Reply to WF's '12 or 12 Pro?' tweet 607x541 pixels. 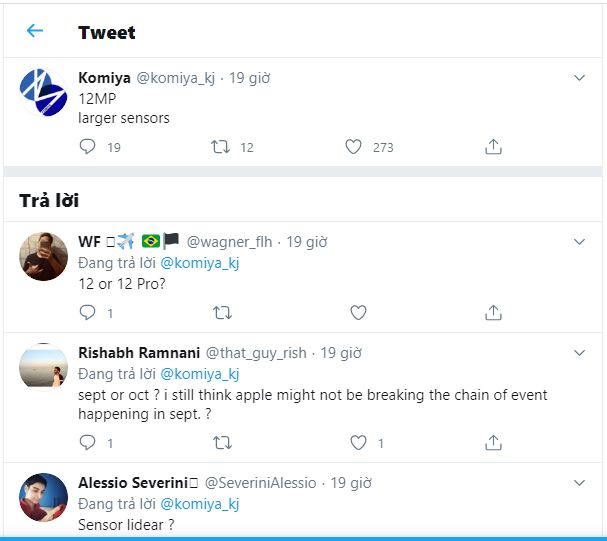(x=88, y=312)
